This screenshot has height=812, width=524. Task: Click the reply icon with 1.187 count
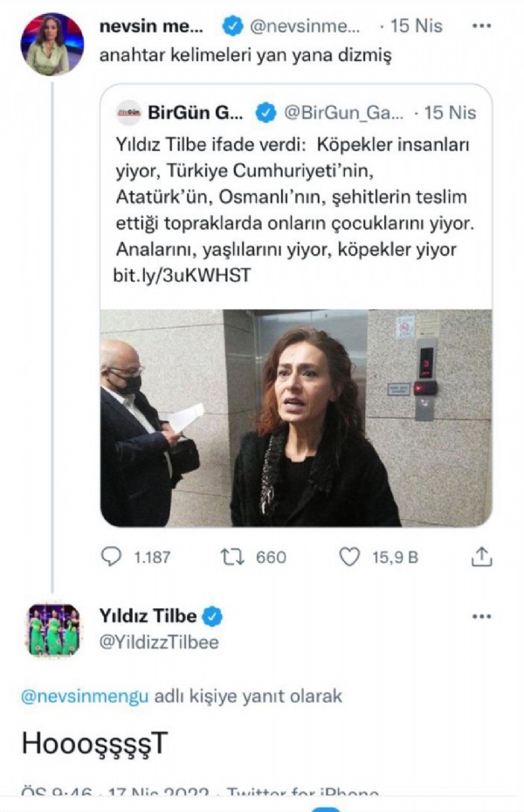click(113, 557)
